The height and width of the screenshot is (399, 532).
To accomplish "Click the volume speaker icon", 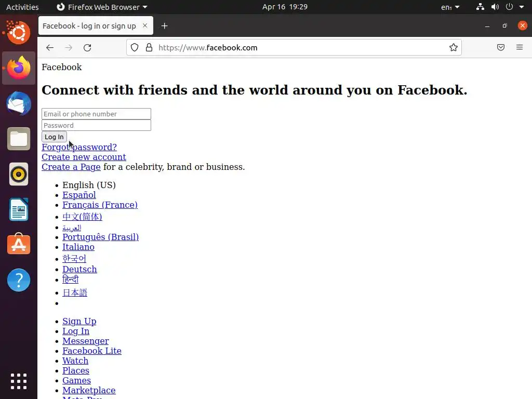I will coord(495,7).
